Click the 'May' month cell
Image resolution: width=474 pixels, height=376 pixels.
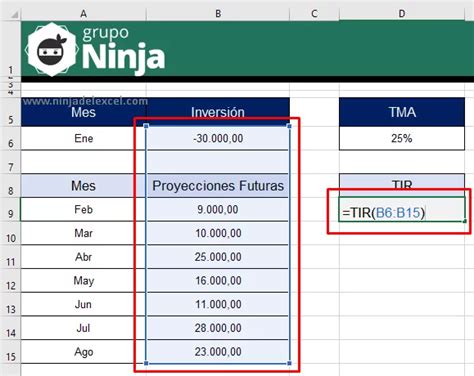[83, 281]
